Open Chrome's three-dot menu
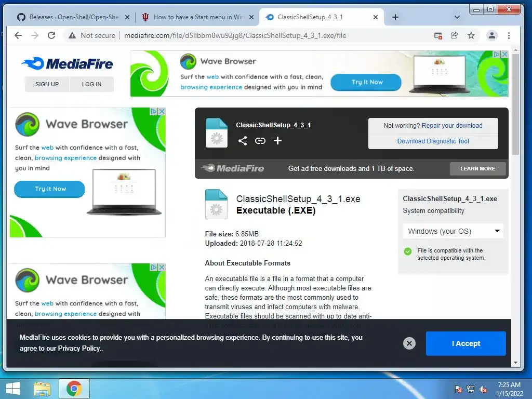 pyautogui.click(x=509, y=35)
